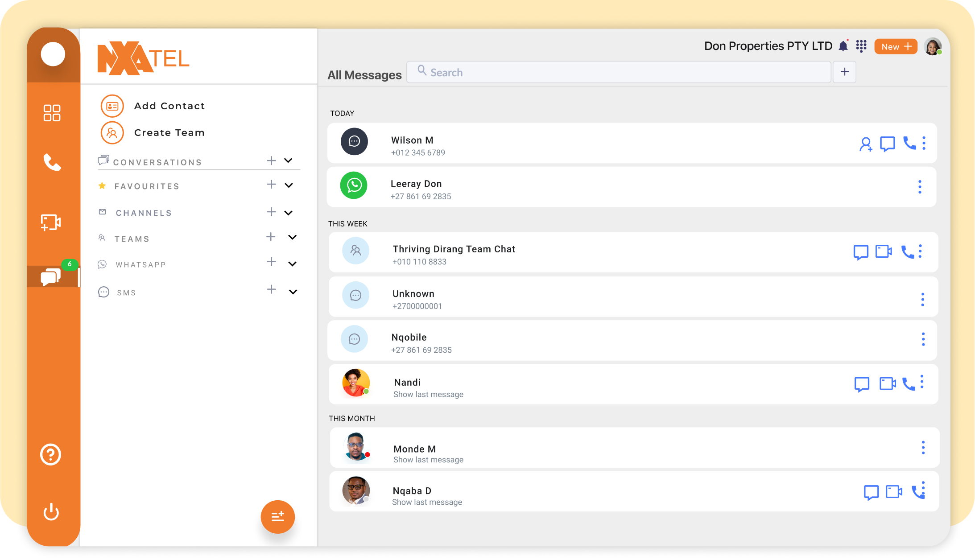Open the Help question mark icon
This screenshot has width=975, height=560.
[x=50, y=454]
